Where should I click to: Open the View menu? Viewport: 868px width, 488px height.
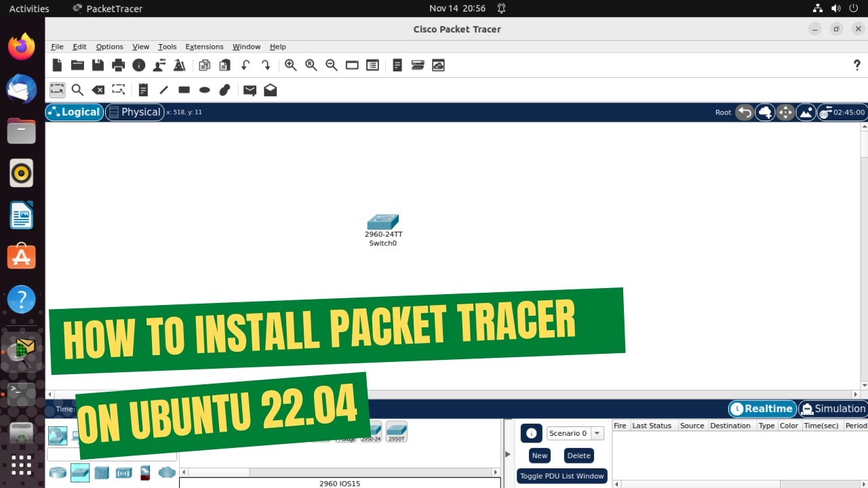coord(140,47)
